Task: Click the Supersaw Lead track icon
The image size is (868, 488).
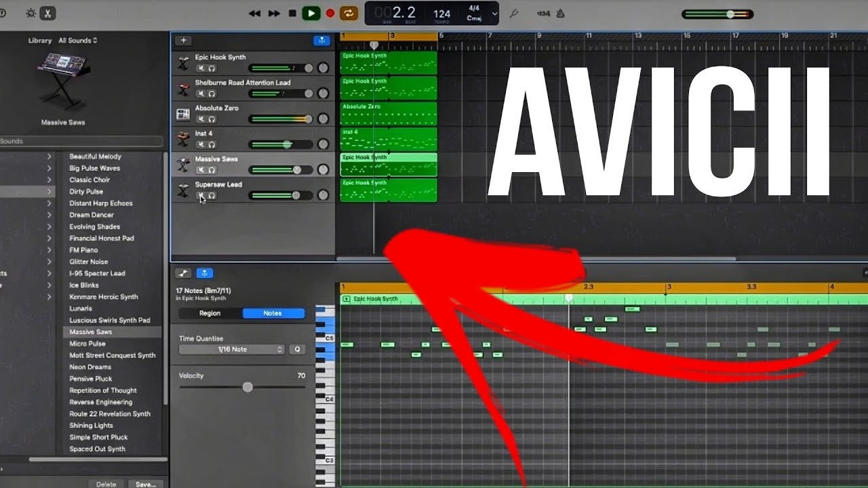Action: pyautogui.click(x=183, y=190)
